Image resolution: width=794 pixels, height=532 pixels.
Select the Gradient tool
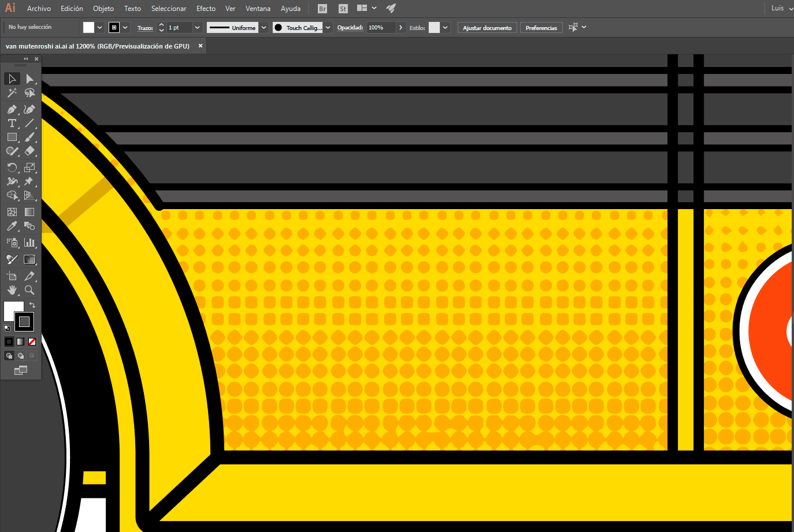click(x=29, y=212)
